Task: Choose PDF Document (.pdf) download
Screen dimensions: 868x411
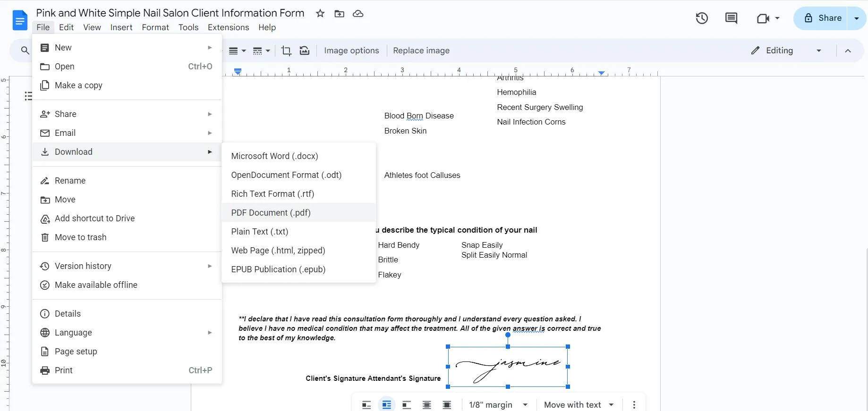Action: click(x=271, y=213)
